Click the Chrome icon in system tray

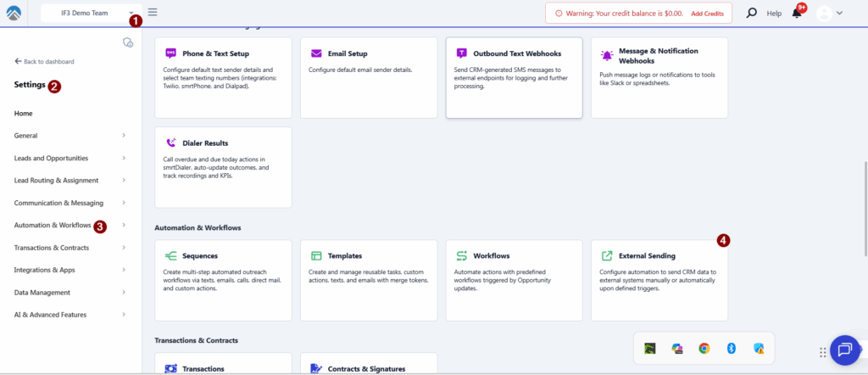click(704, 349)
